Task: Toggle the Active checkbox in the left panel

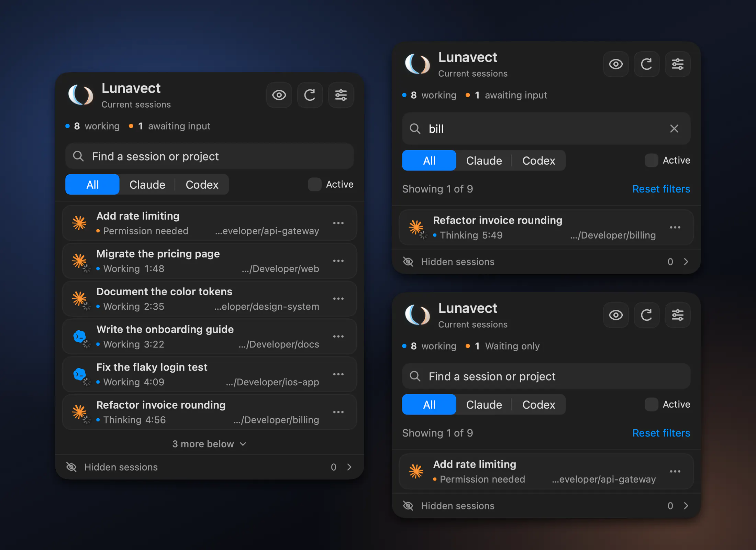Action: coord(314,185)
